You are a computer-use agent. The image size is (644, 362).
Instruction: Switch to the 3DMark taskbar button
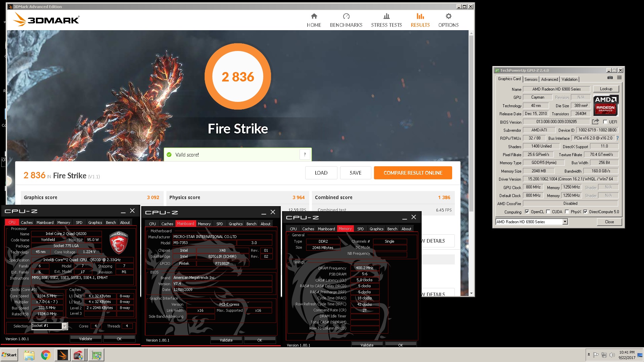(62, 355)
